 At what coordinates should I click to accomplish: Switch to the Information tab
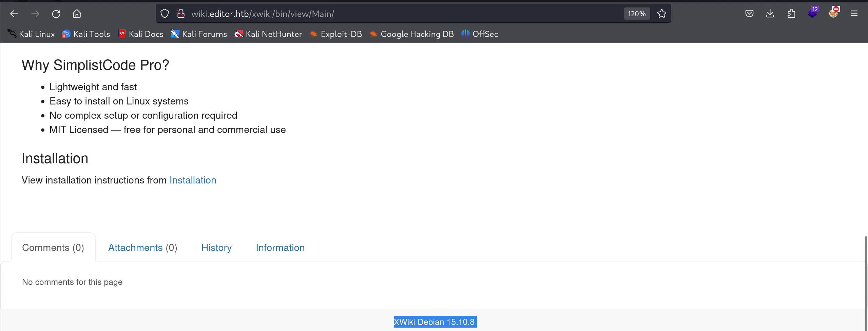280,248
